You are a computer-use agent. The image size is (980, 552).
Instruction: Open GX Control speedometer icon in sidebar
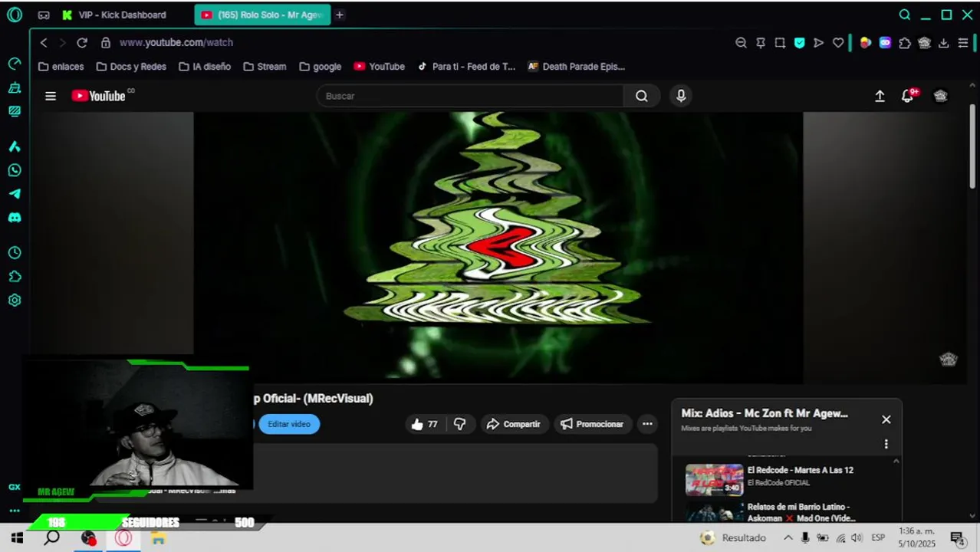[x=14, y=64]
